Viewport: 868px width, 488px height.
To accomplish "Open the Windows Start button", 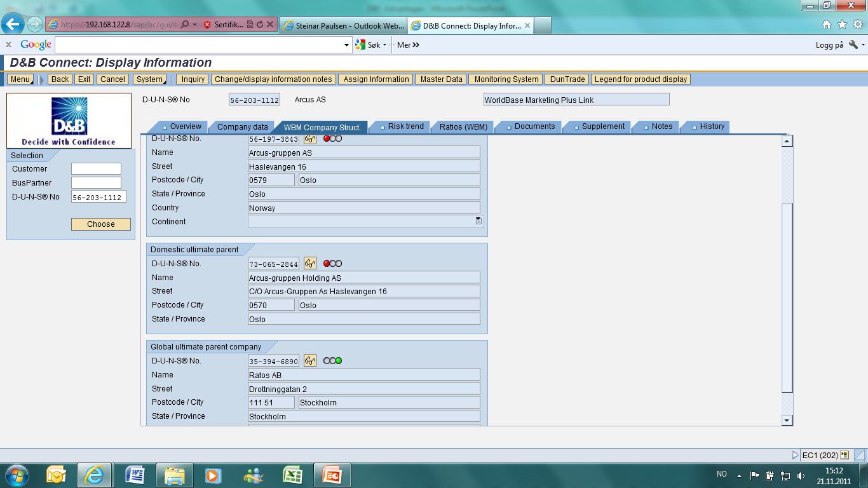I will tap(16, 475).
